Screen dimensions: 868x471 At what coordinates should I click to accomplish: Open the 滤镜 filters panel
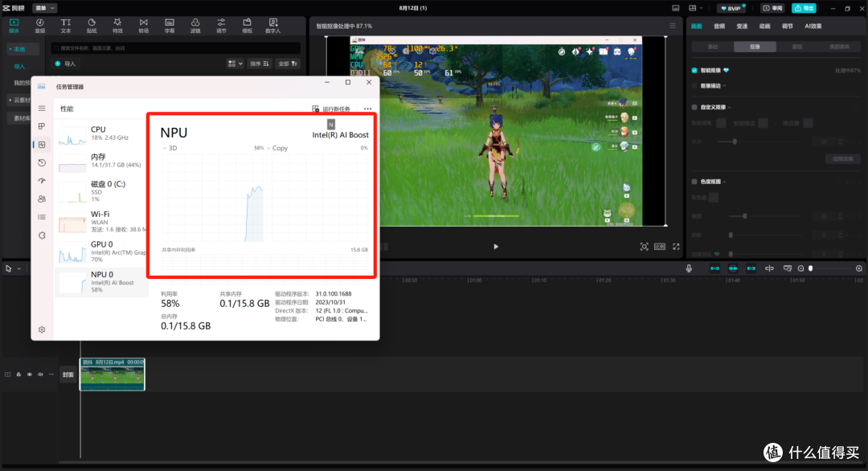[195, 26]
